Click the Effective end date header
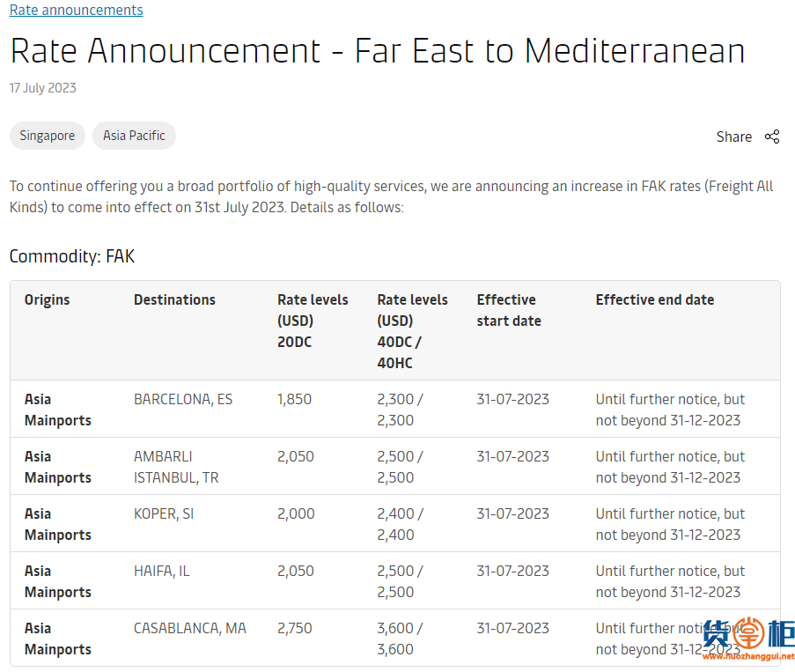Viewport: 795px width, 672px height. click(x=654, y=299)
